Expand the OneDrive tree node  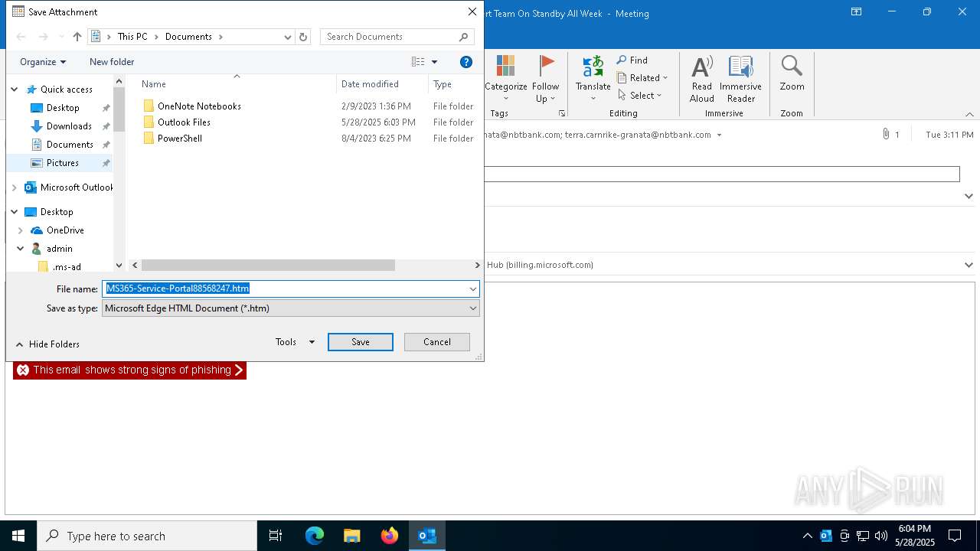21,230
